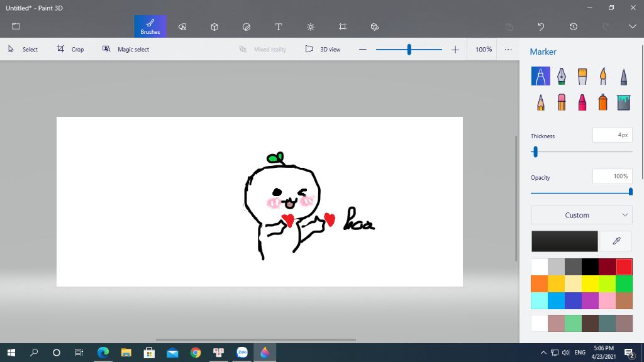644x362 pixels.
Task: Pick the bright red color swatch
Action: point(625,267)
